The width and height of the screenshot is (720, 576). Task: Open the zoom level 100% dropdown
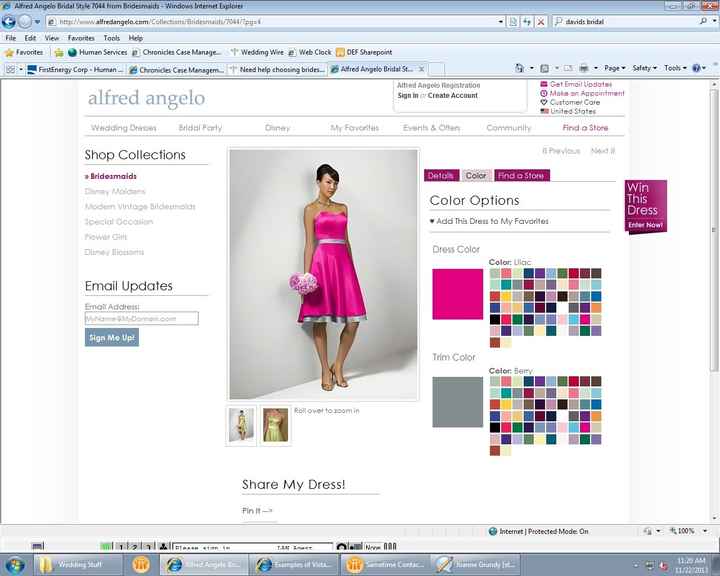click(x=705, y=531)
